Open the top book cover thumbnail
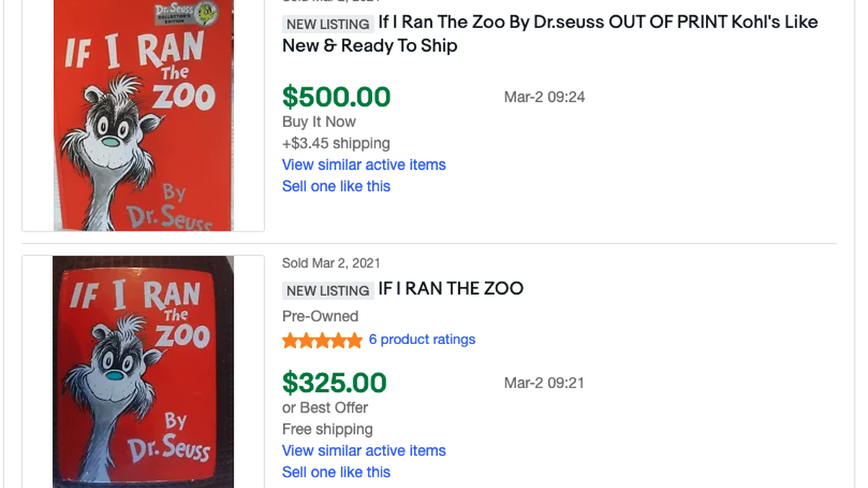Viewport: 868px width, 488px height. pos(142,116)
